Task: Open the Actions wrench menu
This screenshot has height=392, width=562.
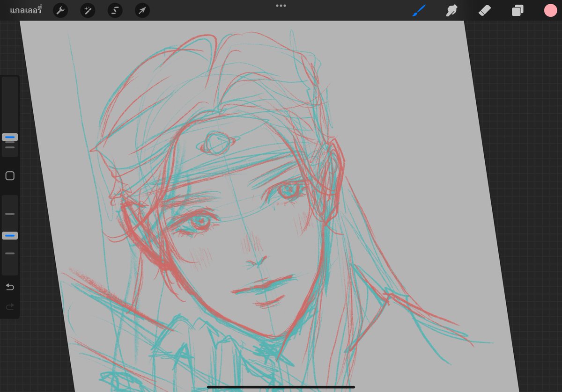Action: pyautogui.click(x=60, y=10)
